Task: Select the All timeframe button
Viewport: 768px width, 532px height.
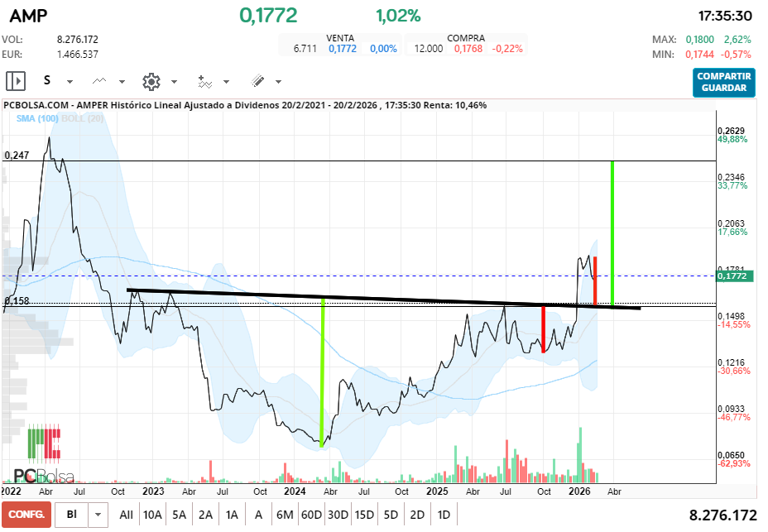Action: pyautogui.click(x=126, y=514)
